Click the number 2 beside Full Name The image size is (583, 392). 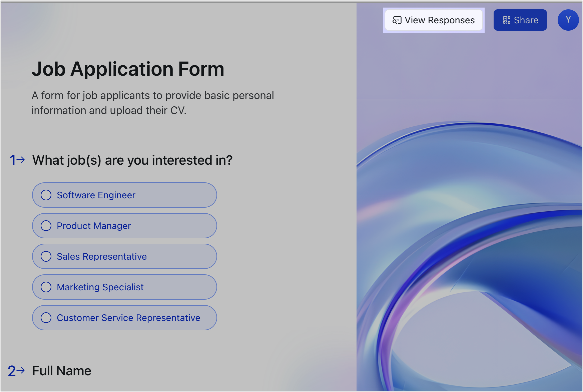[x=12, y=371]
